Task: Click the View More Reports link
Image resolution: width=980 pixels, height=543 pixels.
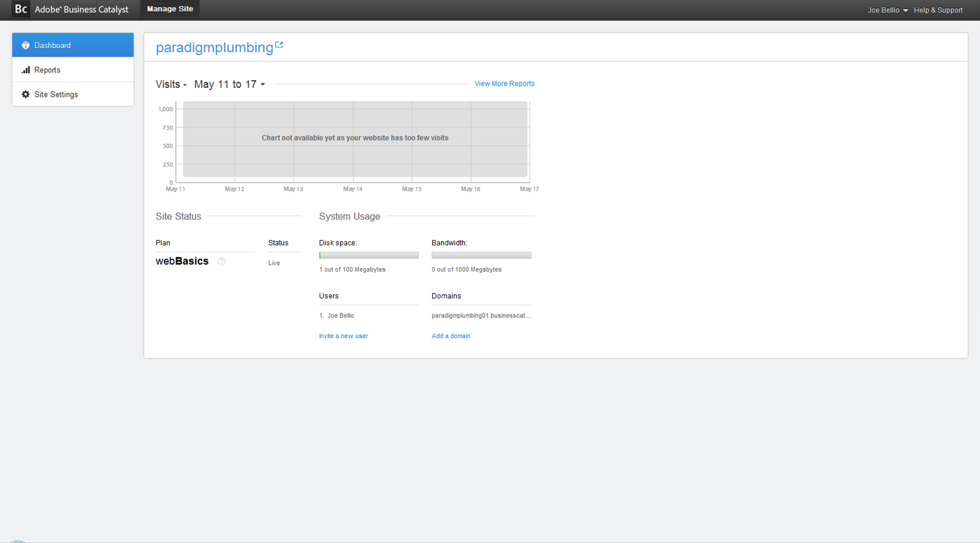Action: tap(504, 84)
